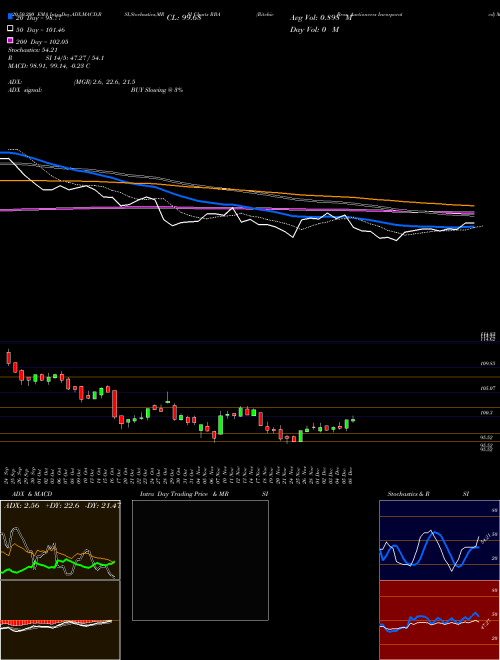
Task: Open the ADX & MACD panel title
Action: pyautogui.click(x=32, y=494)
